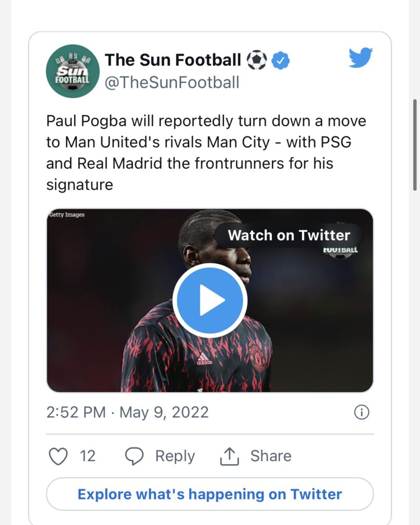
Task: Visit the @TheSunFootball handle link
Action: (172, 82)
